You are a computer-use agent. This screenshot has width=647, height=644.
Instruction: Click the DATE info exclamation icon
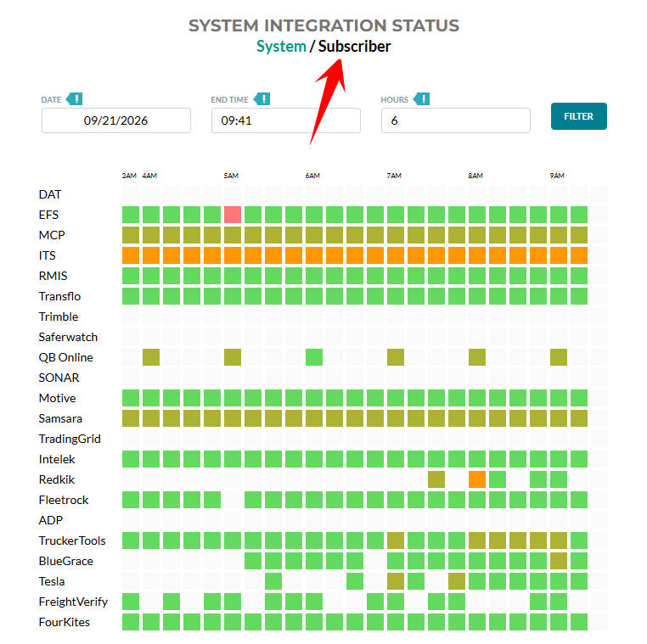tap(75, 99)
